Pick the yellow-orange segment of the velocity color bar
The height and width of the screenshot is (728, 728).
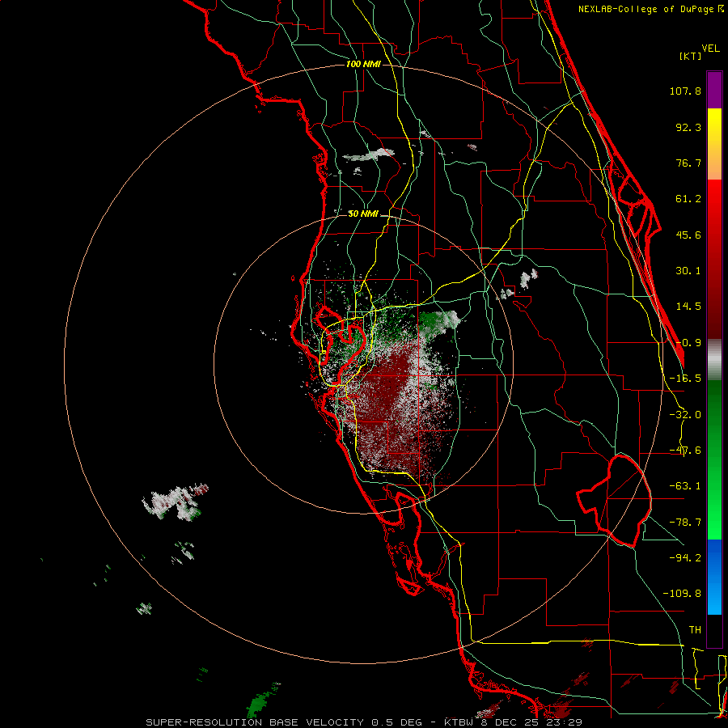point(714,144)
